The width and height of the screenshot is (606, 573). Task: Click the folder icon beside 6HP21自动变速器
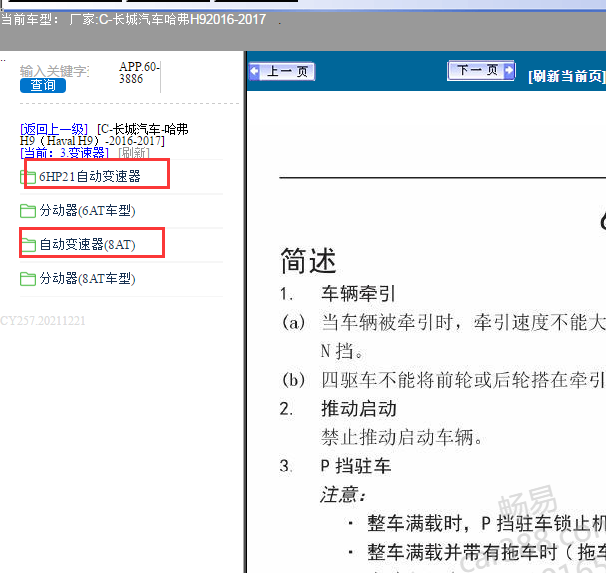pos(28,177)
